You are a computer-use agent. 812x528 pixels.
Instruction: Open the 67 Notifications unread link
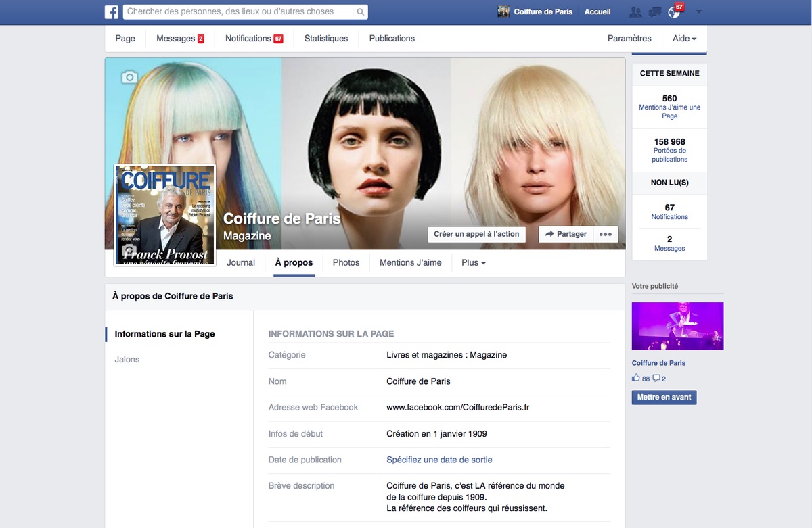[669, 212]
